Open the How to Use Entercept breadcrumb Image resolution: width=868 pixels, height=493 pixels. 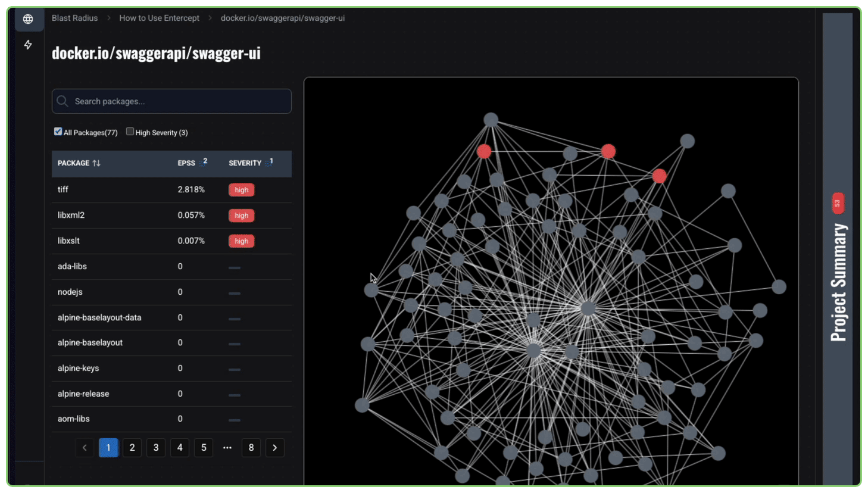(159, 18)
